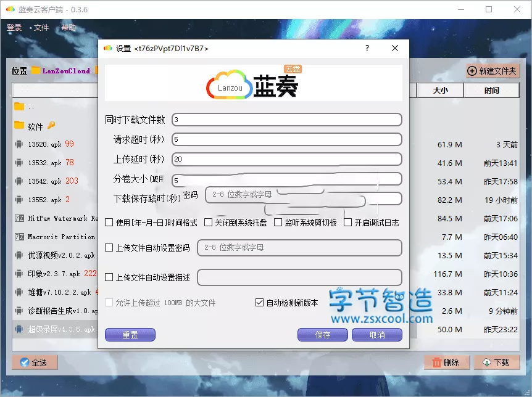This screenshot has width=532, height=397.
Task: Select the file name 超级录屏v4.3.5.apk
Action: [x=62, y=329]
